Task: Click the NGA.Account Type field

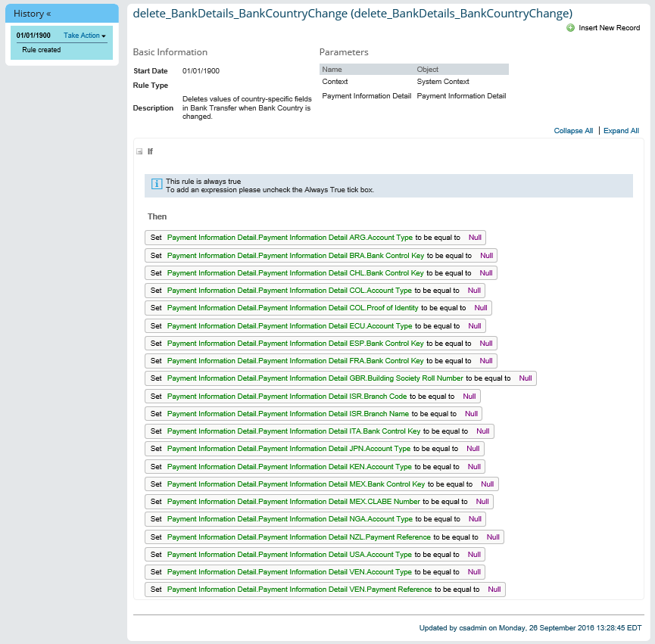Action: pyautogui.click(x=289, y=520)
